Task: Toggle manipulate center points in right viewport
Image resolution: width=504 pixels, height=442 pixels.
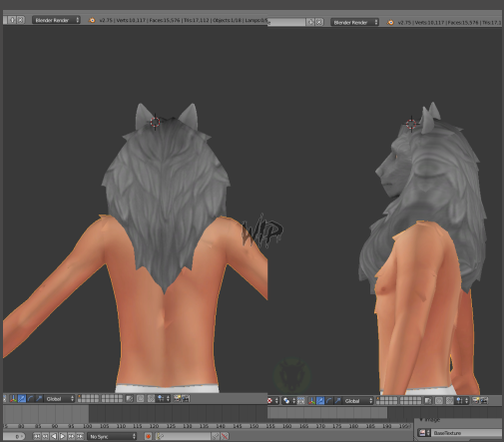Action: point(301,401)
